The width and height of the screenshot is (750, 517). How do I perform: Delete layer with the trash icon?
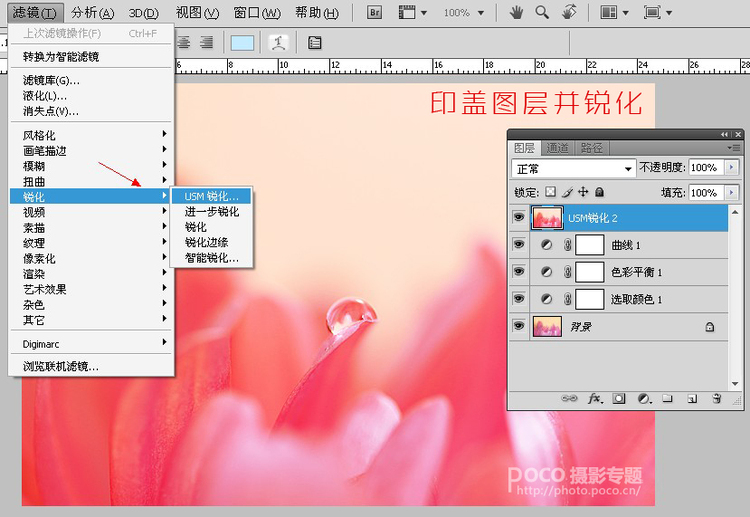point(716,398)
